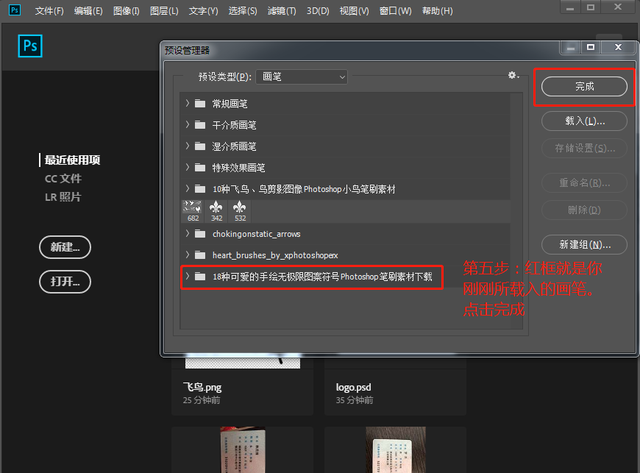640x473 pixels.
Task: Select the 532 fleur-de-lis brush thumbnail
Action: (240, 211)
